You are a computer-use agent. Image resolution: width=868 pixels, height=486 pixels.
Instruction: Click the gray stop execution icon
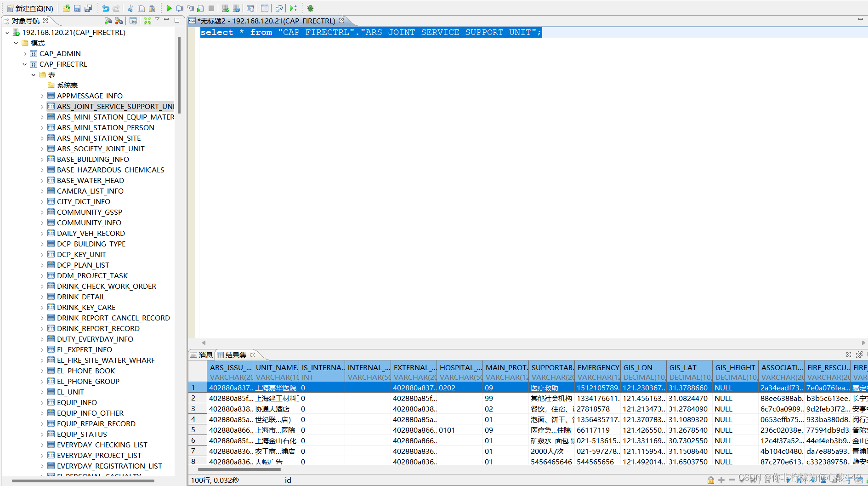tap(211, 8)
